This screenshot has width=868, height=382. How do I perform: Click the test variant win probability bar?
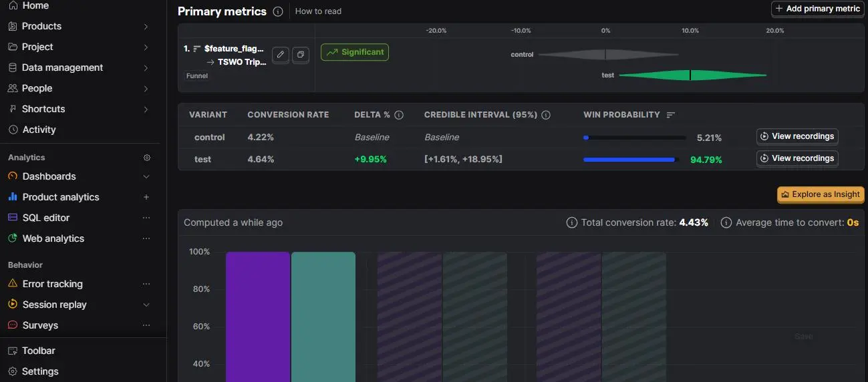pyautogui.click(x=631, y=160)
